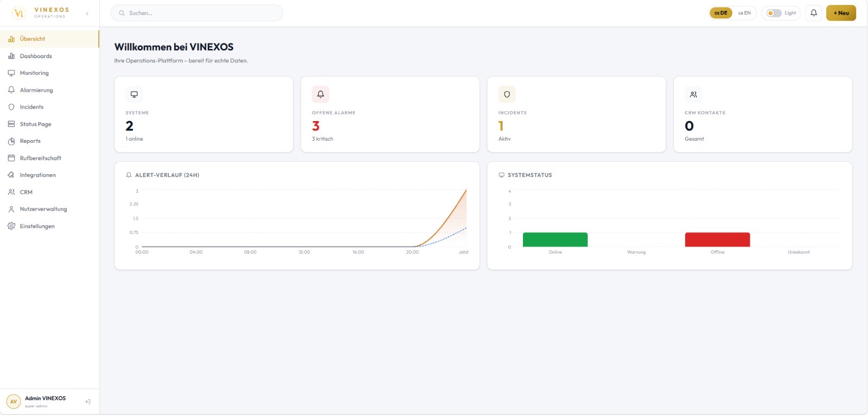Click the Reports pie chart icon
868x416 pixels.
[x=11, y=141]
